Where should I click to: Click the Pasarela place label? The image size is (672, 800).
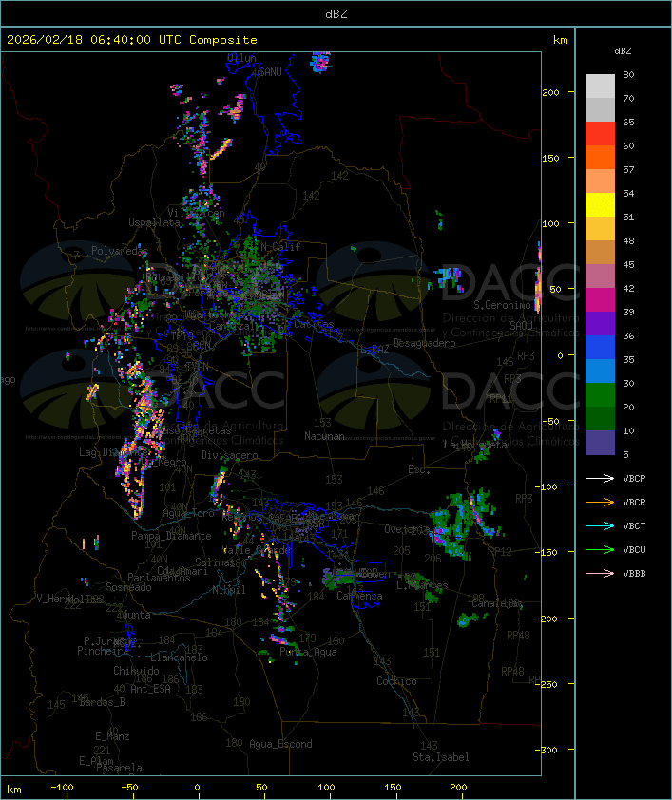point(119,768)
